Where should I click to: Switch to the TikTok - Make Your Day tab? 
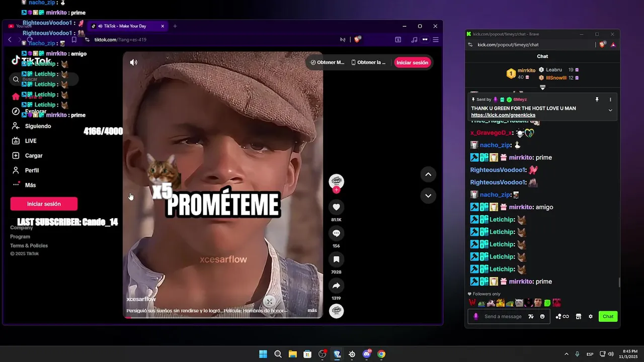127,26
